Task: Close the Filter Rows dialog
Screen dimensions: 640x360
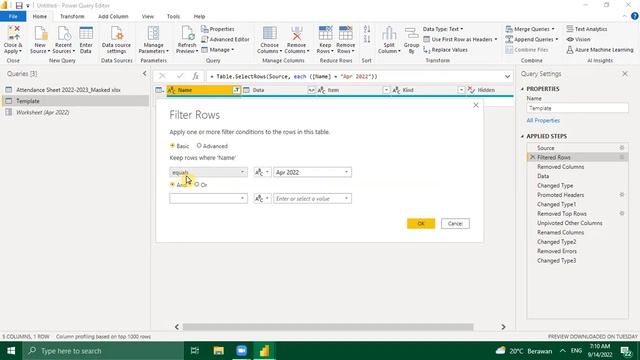Action: click(476, 105)
